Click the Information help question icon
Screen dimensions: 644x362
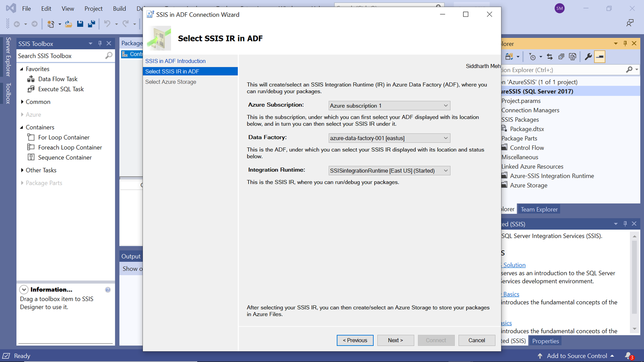pyautogui.click(x=108, y=290)
